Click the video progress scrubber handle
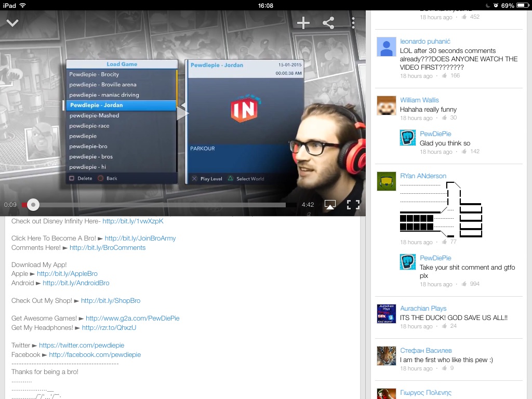 [x=33, y=205]
